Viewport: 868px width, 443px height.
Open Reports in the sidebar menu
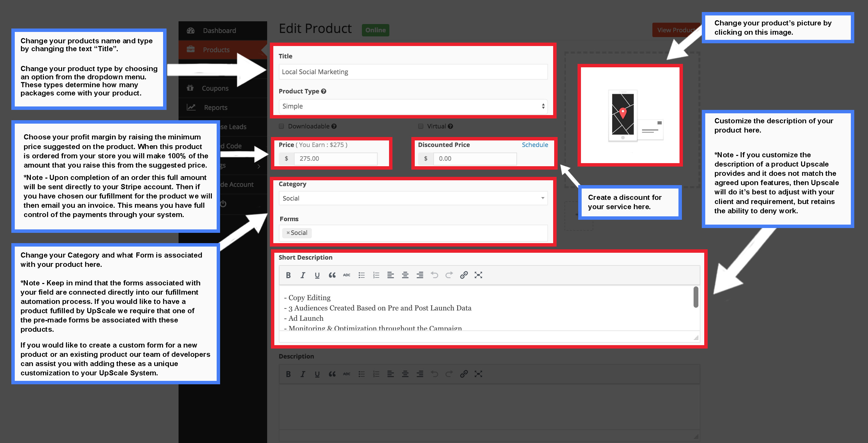click(216, 107)
